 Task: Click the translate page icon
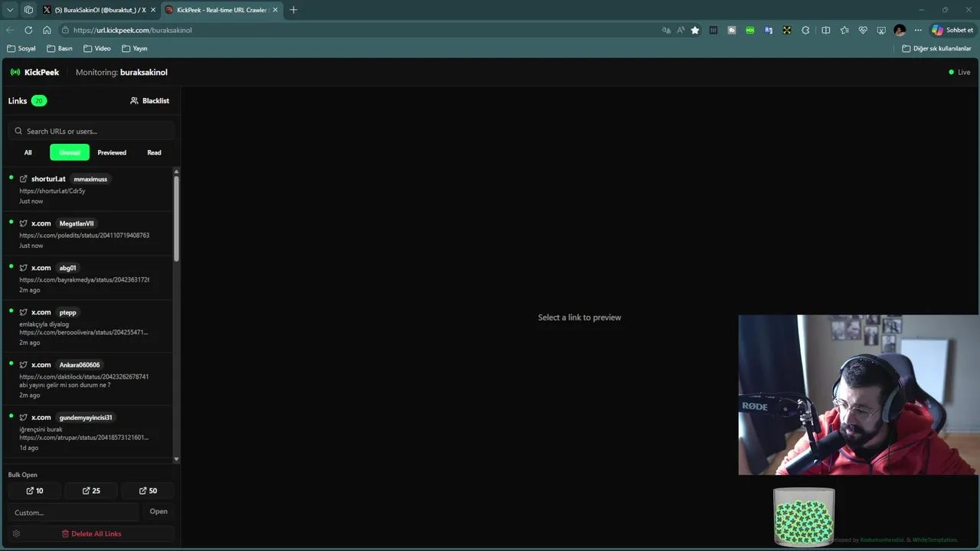(666, 30)
